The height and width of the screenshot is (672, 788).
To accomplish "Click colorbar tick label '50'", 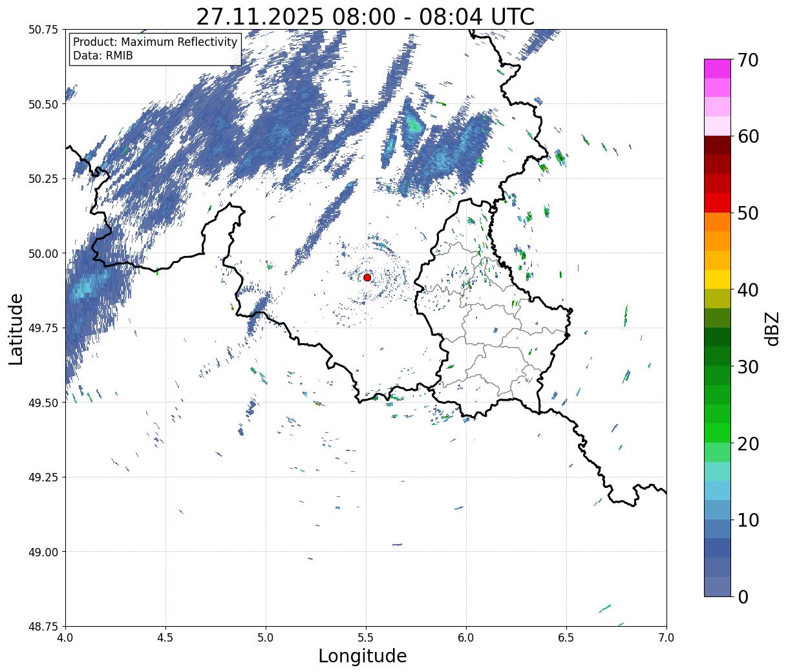I will (x=748, y=213).
